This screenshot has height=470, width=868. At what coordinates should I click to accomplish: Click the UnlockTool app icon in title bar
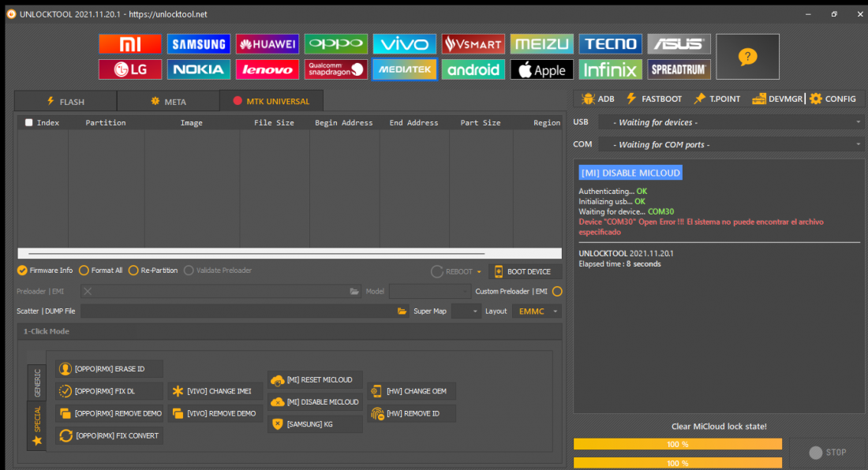pyautogui.click(x=11, y=14)
